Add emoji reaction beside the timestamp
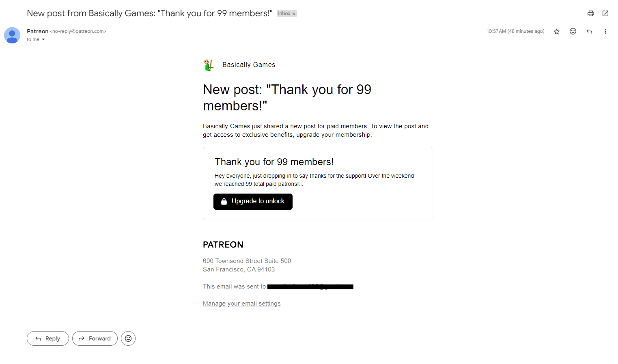The image size is (618, 364). click(573, 31)
